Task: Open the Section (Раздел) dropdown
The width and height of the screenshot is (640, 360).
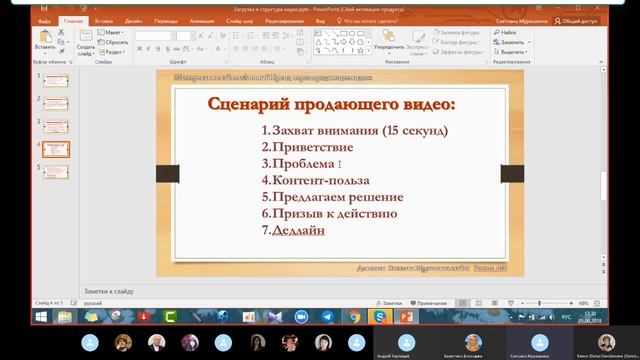Action: click(112, 52)
